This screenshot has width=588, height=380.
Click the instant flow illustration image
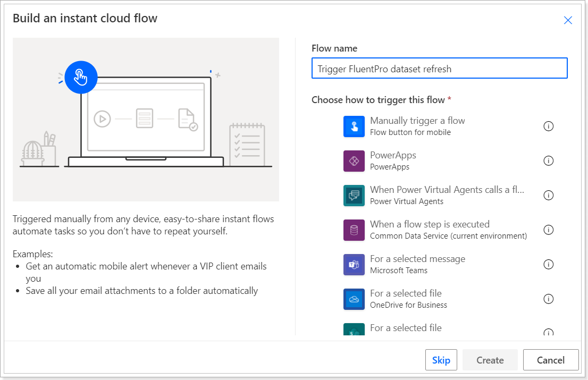(146, 119)
